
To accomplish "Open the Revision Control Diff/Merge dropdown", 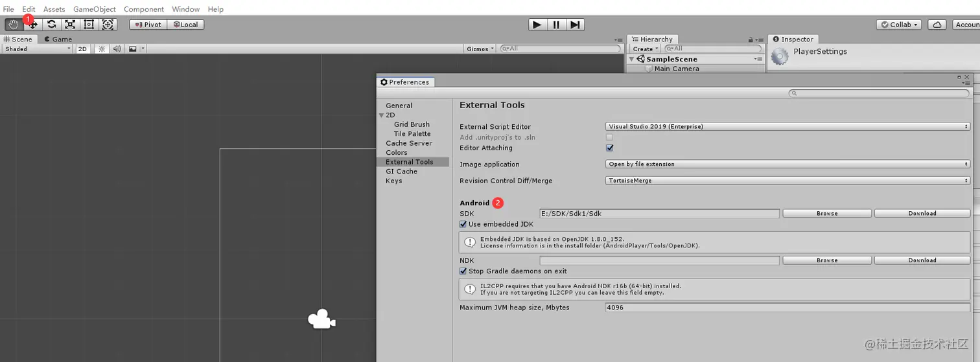I will click(x=787, y=181).
